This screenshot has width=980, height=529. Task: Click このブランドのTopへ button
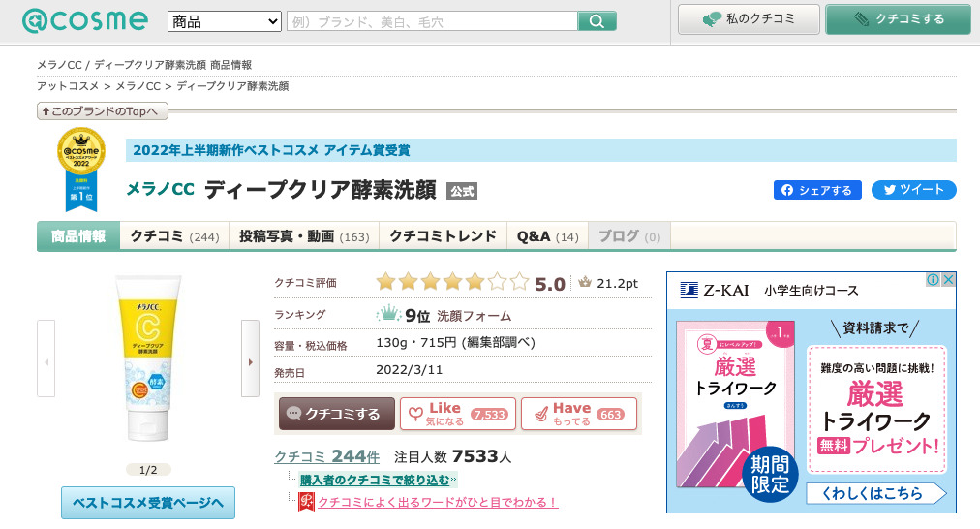coord(103,111)
